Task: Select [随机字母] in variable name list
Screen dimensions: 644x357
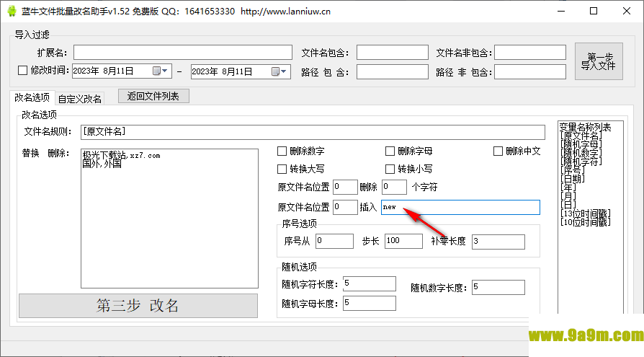Action: (x=581, y=144)
